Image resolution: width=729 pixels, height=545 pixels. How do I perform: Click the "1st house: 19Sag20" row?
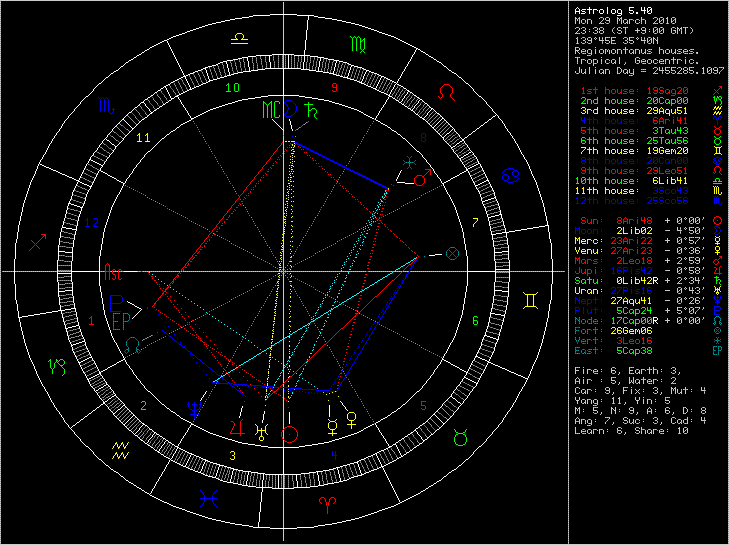pos(651,91)
